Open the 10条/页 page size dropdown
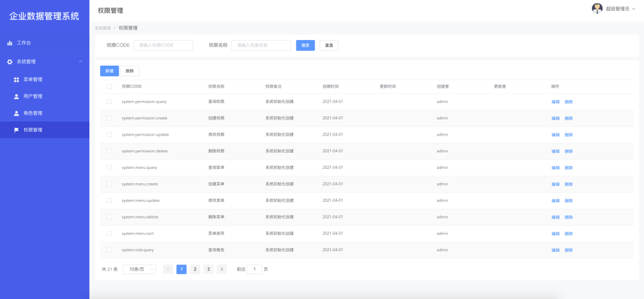 (x=139, y=269)
